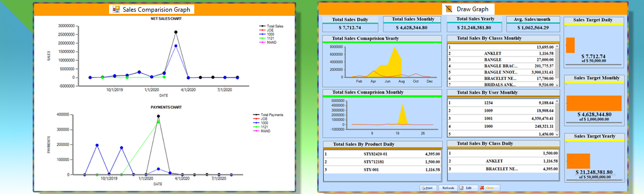Select the BANGLE 27,000.00 row

click(501, 60)
